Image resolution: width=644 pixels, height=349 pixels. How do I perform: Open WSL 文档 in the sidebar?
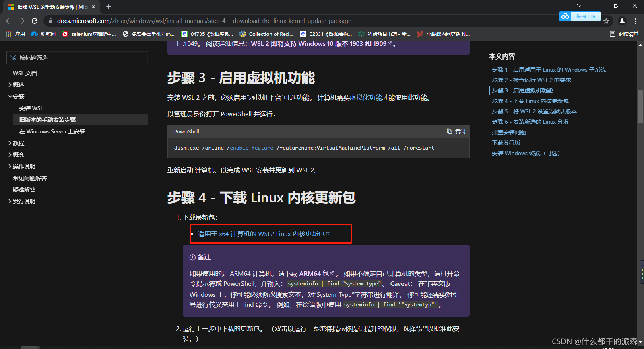tap(25, 73)
